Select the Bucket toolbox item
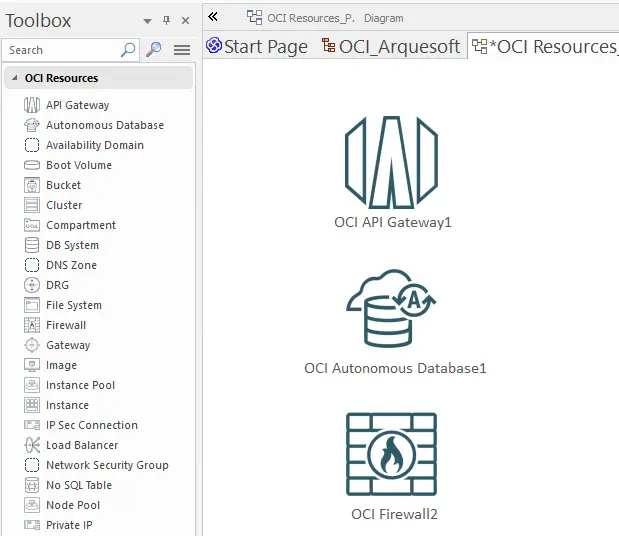This screenshot has width=619, height=536. (63, 185)
